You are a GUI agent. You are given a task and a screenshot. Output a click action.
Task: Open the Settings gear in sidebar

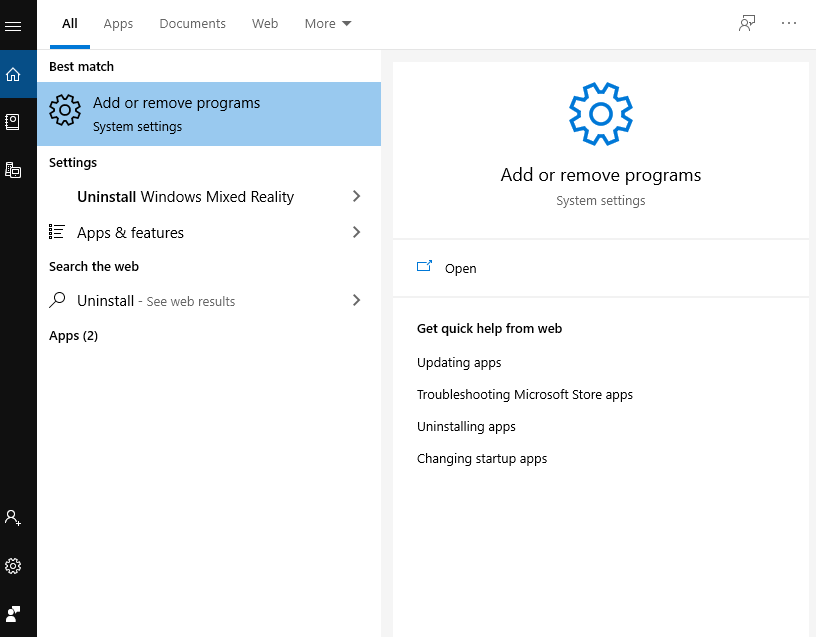[13, 566]
